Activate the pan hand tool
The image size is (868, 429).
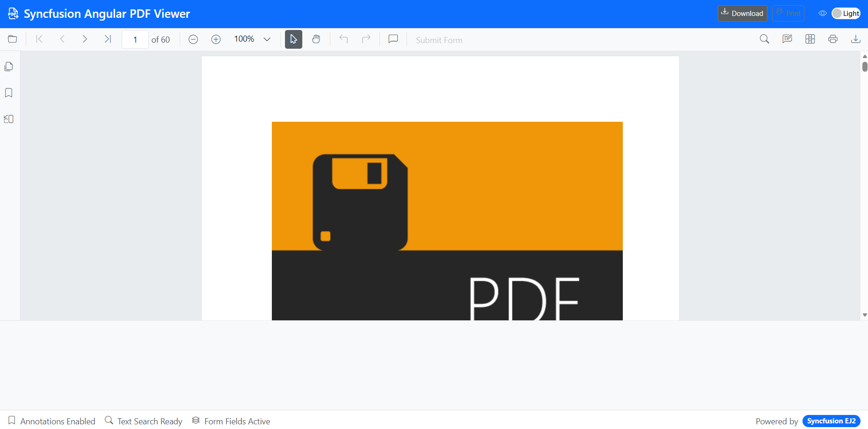tap(316, 39)
